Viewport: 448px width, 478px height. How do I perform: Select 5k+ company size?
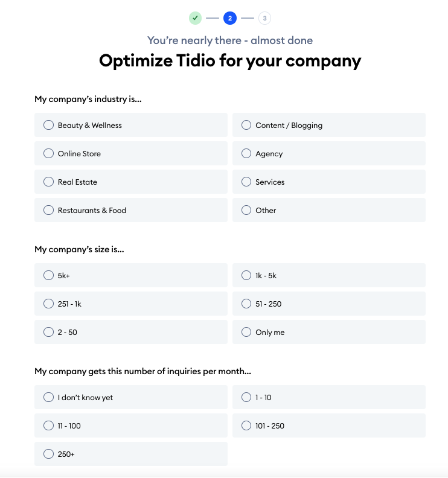click(x=49, y=276)
